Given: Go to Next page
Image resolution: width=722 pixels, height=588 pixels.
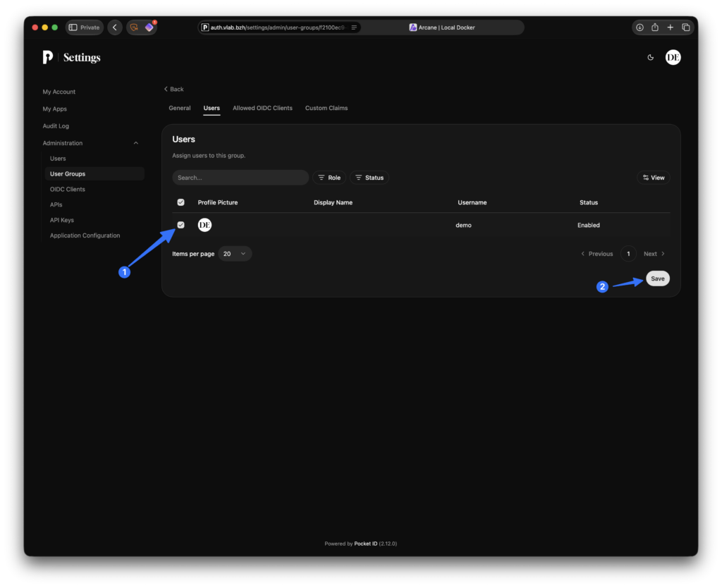Looking at the screenshot, I should (x=654, y=254).
